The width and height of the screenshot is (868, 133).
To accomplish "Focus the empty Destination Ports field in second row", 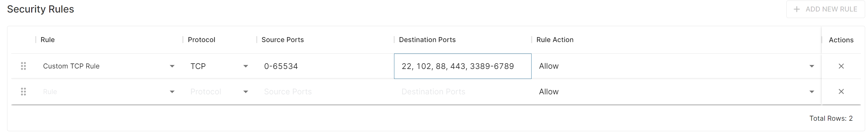I will coord(463,92).
